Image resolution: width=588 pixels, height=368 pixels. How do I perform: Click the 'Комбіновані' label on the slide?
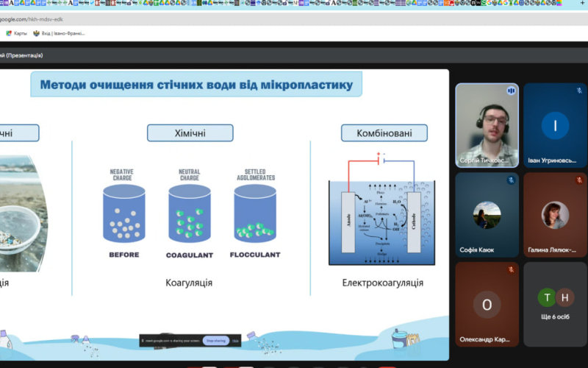pyautogui.click(x=384, y=133)
